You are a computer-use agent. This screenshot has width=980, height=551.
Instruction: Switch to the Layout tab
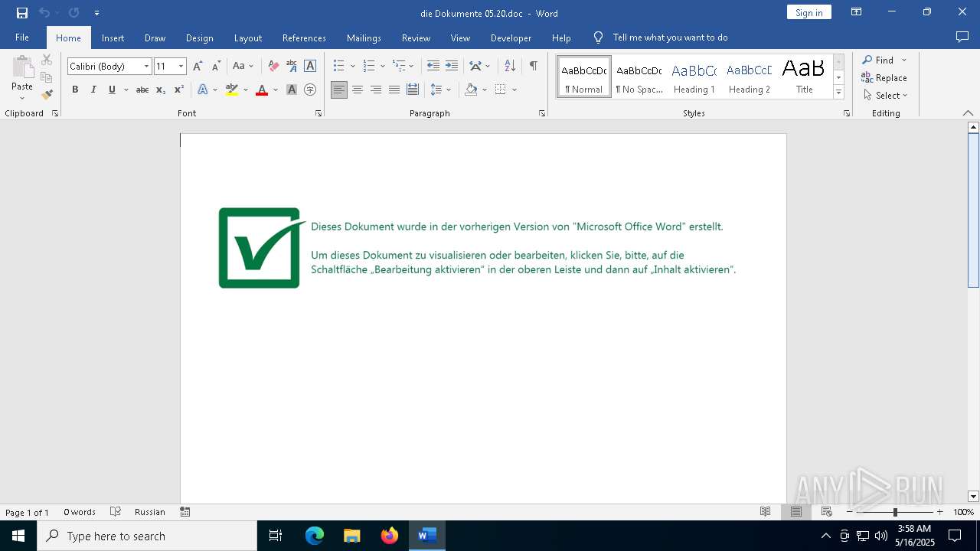[248, 37]
